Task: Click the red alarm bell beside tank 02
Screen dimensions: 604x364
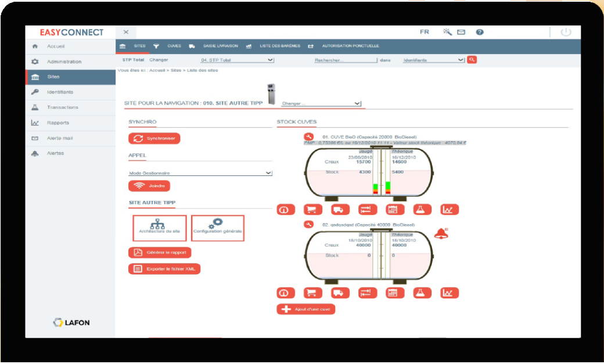Action: coord(441,233)
